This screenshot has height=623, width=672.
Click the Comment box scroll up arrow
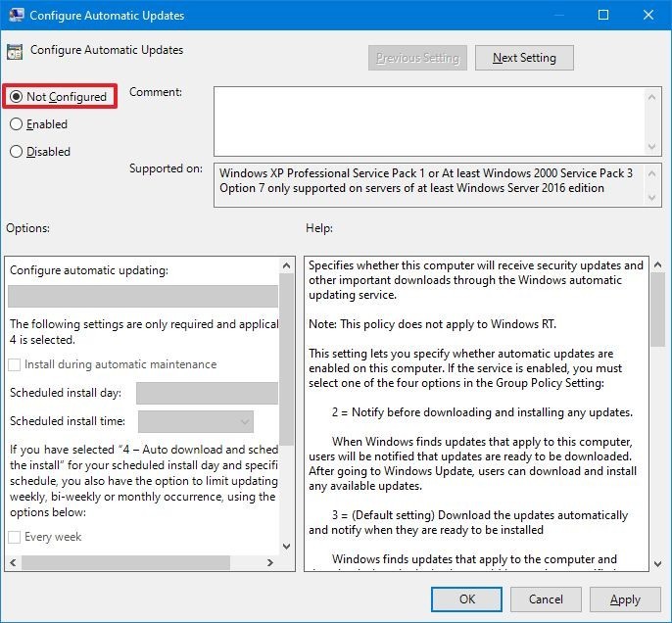651,97
